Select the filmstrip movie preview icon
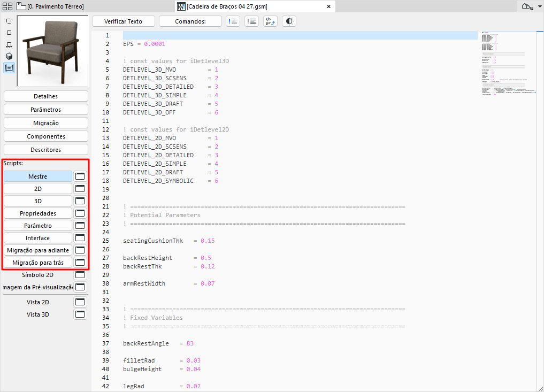This screenshot has width=544, height=392. (9, 68)
